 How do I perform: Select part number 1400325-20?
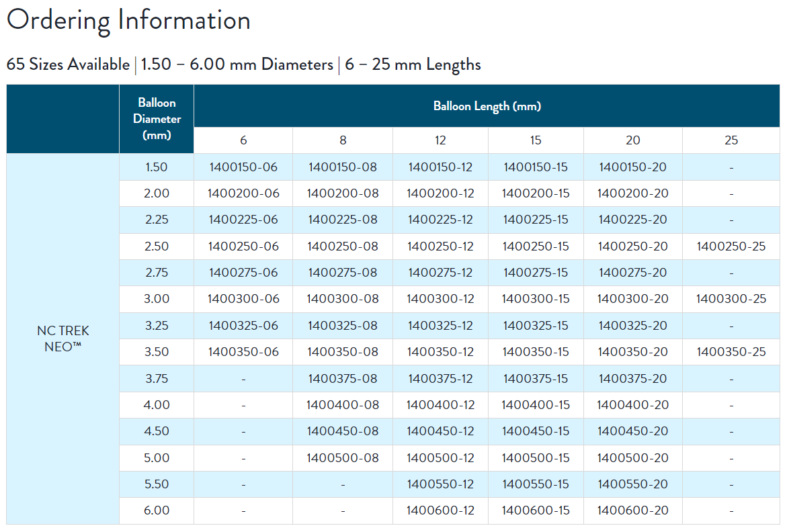point(633,326)
